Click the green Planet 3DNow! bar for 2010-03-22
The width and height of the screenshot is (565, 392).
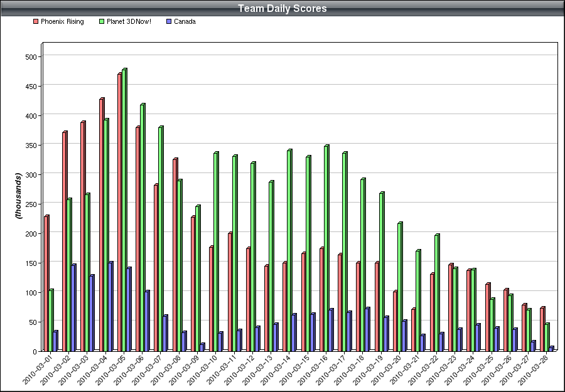(437, 293)
